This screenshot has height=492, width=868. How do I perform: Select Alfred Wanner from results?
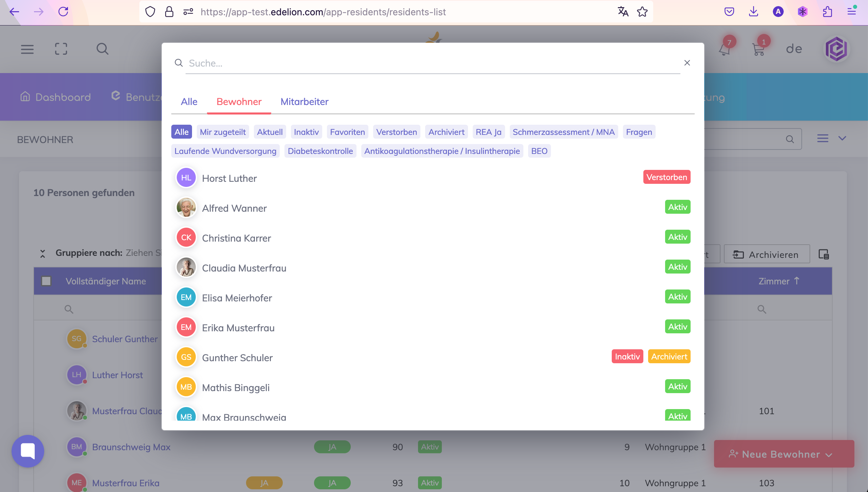[x=234, y=208]
